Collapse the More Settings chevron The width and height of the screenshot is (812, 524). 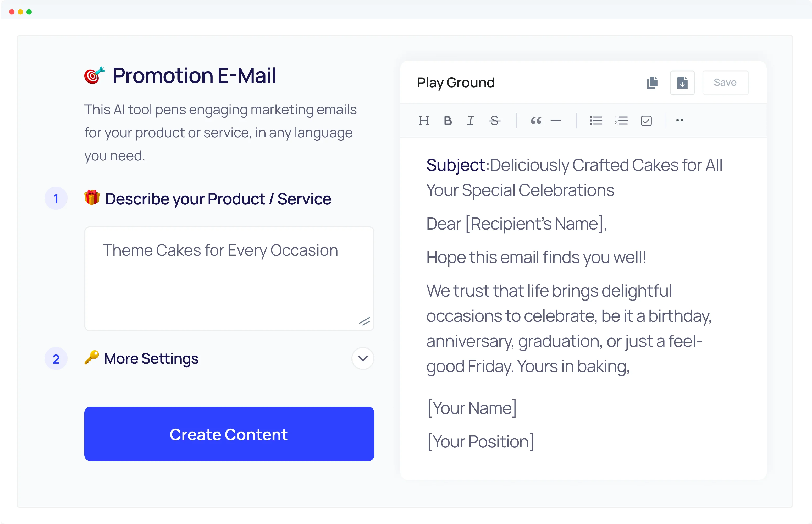pyautogui.click(x=362, y=358)
